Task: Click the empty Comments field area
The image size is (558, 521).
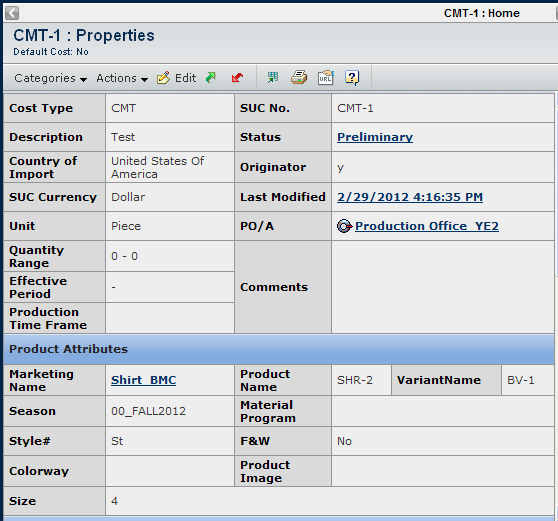Action: coord(443,287)
